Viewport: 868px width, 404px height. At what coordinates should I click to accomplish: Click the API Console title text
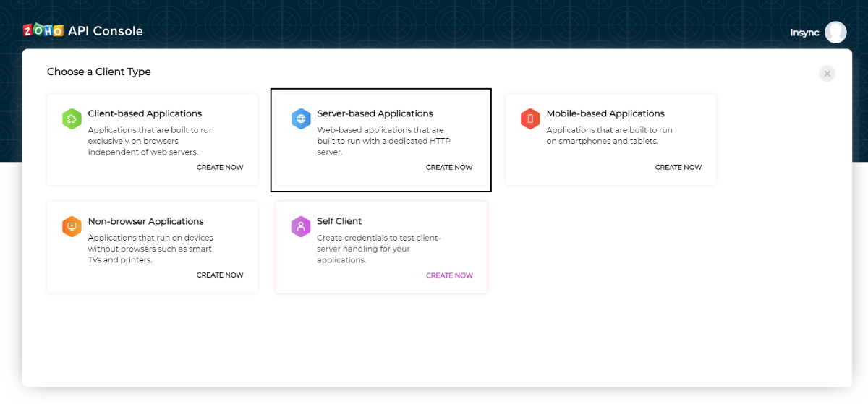(x=106, y=31)
